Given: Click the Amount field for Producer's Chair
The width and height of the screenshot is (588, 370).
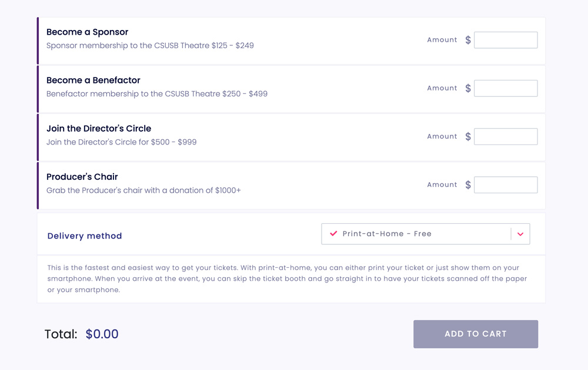Looking at the screenshot, I should click(506, 184).
